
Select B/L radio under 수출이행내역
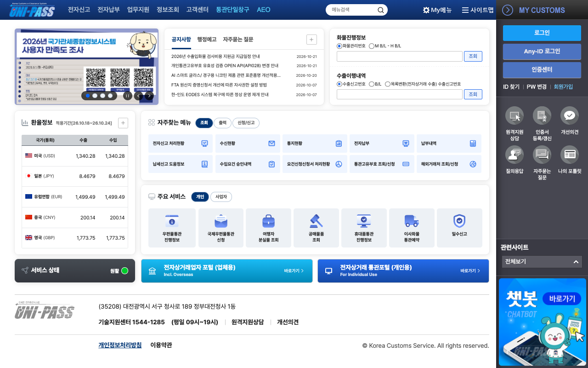372,84
